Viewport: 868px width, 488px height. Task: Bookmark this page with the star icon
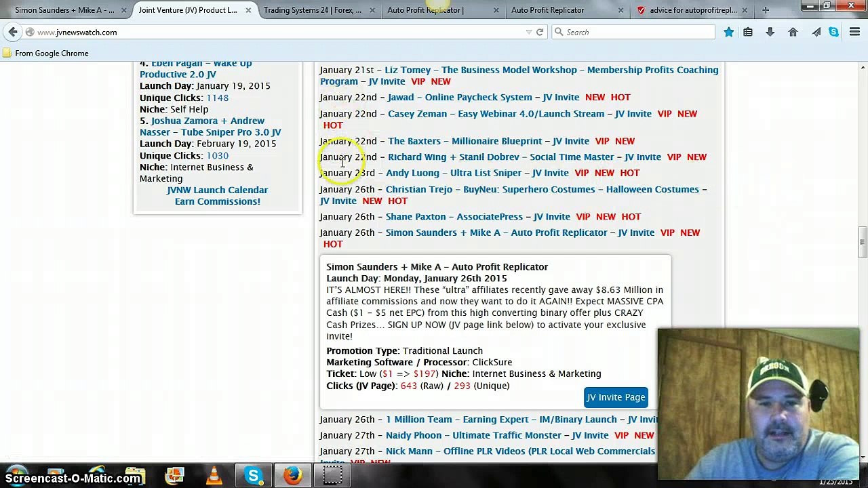click(x=728, y=32)
